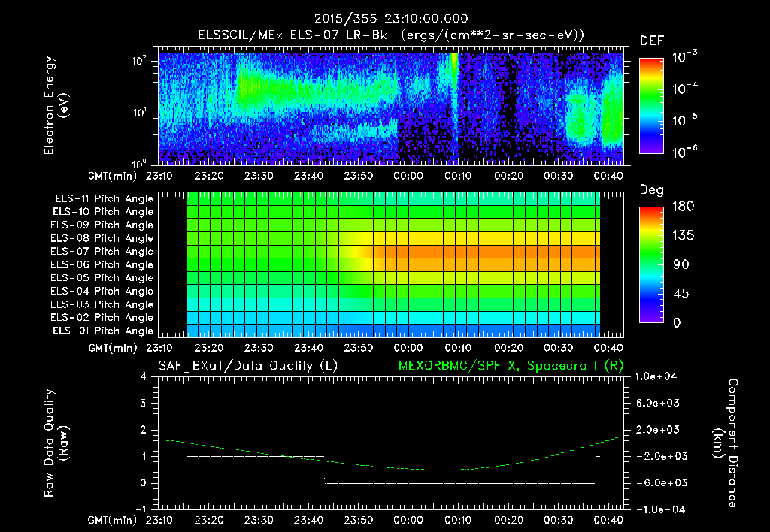
Task: Select the ELS-02 Pitch Angle row label
Action: [102, 318]
